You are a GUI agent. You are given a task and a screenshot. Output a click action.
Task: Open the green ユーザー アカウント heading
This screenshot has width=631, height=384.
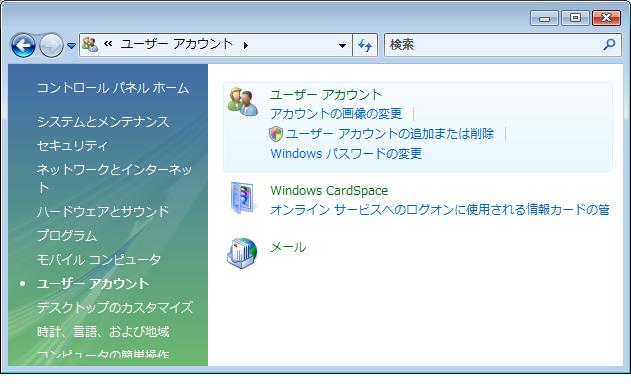click(x=326, y=95)
